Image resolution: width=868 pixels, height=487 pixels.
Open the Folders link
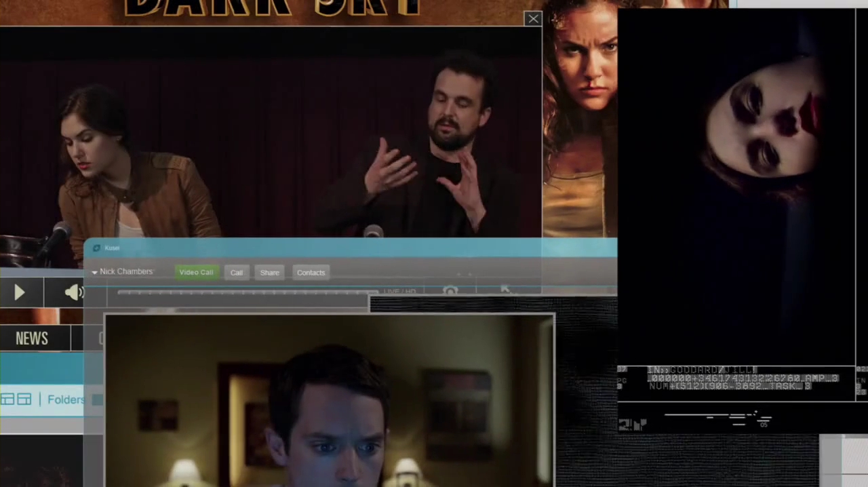66,400
